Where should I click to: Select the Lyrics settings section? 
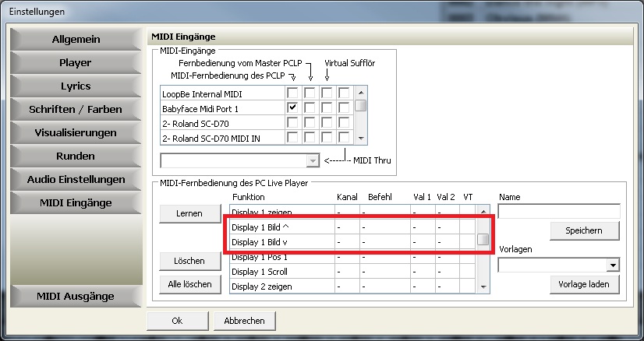(x=76, y=86)
